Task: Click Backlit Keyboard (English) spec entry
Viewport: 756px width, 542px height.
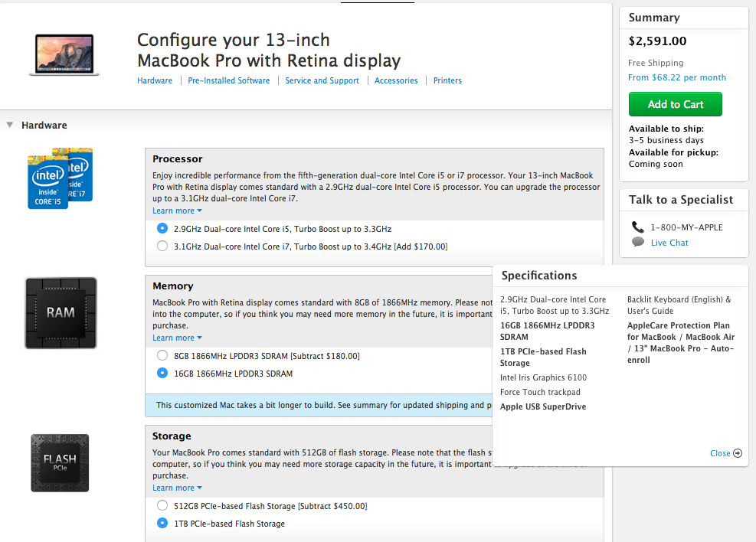Action: 679,305
